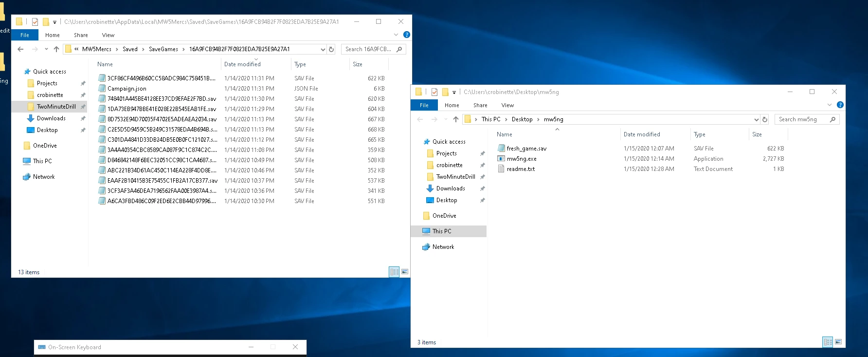Switch mw5ng window to details view
The width and height of the screenshot is (868, 357).
[828, 342]
